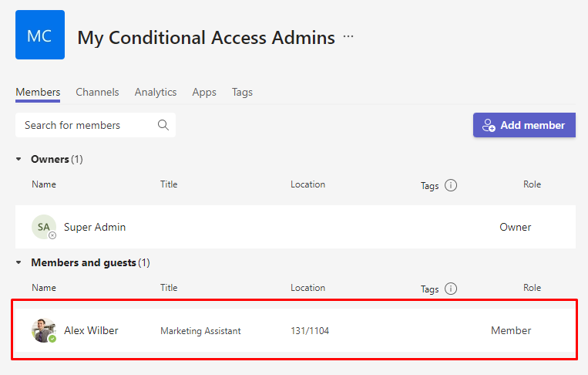Click the Tags info icon in Owners section
Screen dimensions: 588x375
point(451,185)
